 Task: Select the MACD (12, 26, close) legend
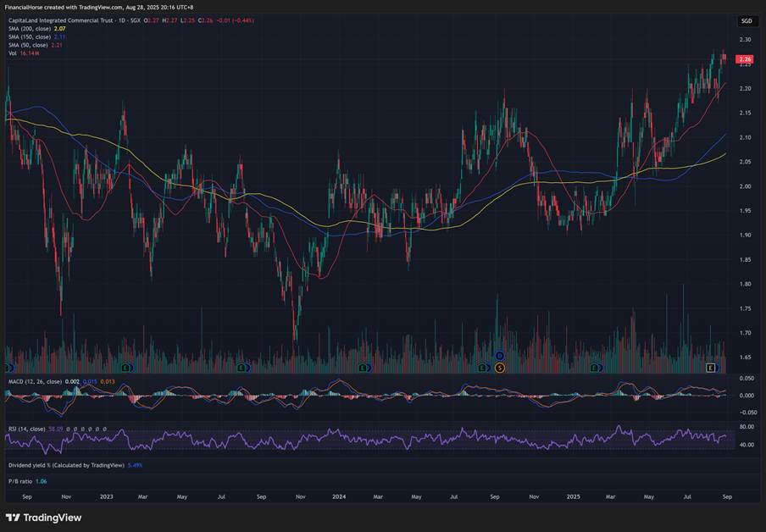pos(40,382)
